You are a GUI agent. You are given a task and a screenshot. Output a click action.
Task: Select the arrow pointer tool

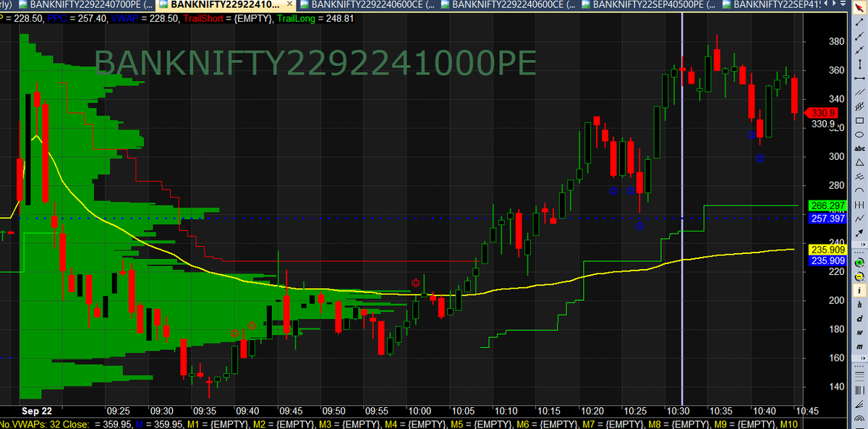pos(859,7)
